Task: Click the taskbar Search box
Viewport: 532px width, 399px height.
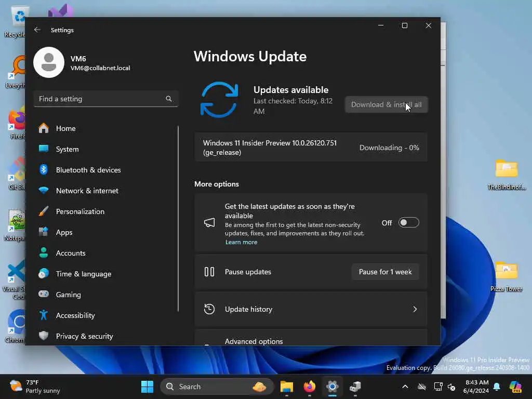Action: click(217, 387)
